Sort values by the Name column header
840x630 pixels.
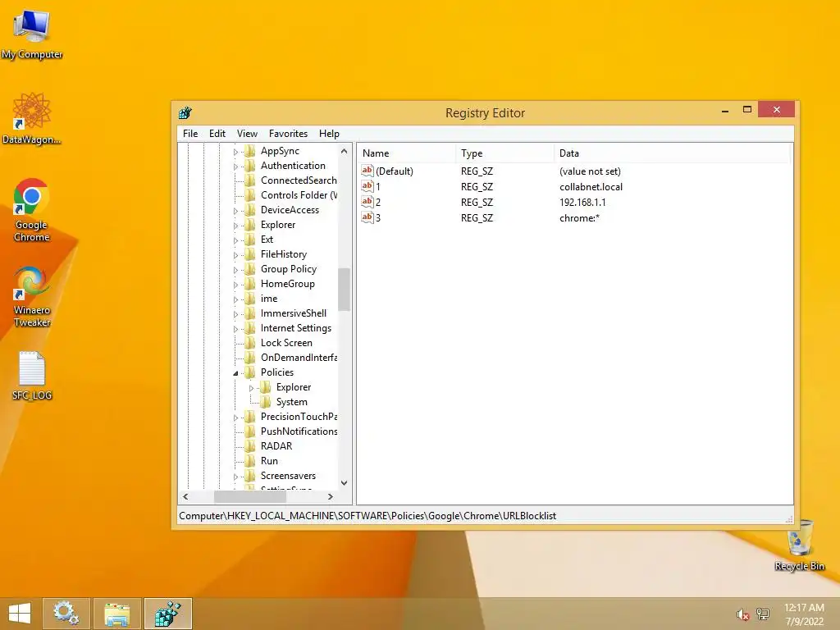coord(407,153)
